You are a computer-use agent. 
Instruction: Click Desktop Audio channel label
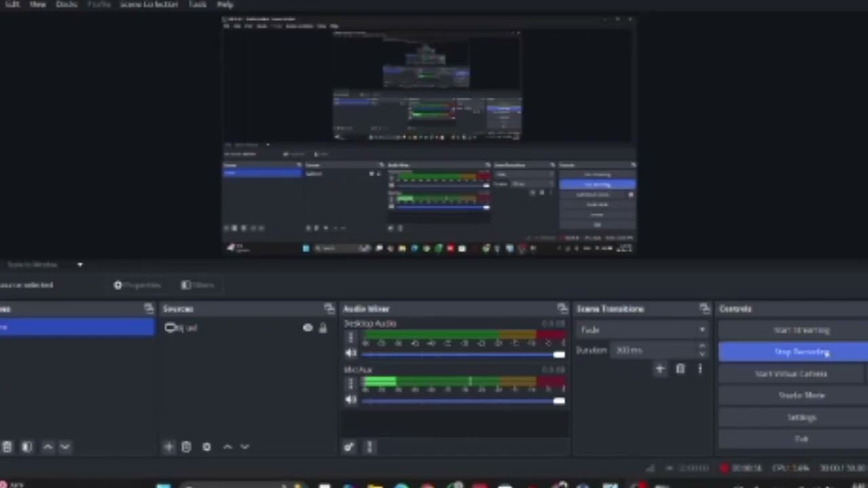[370, 323]
